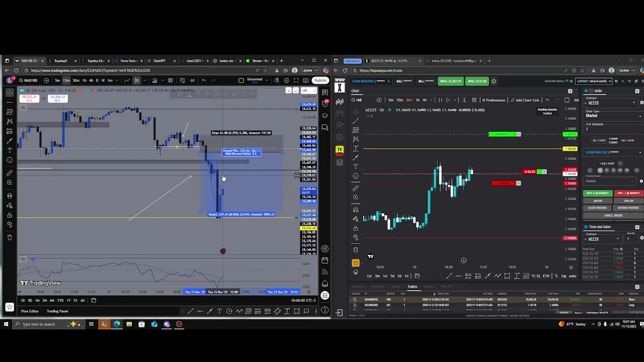644x362 pixels.
Task: Click the CLOSE POSITION button
Action: tap(597, 208)
